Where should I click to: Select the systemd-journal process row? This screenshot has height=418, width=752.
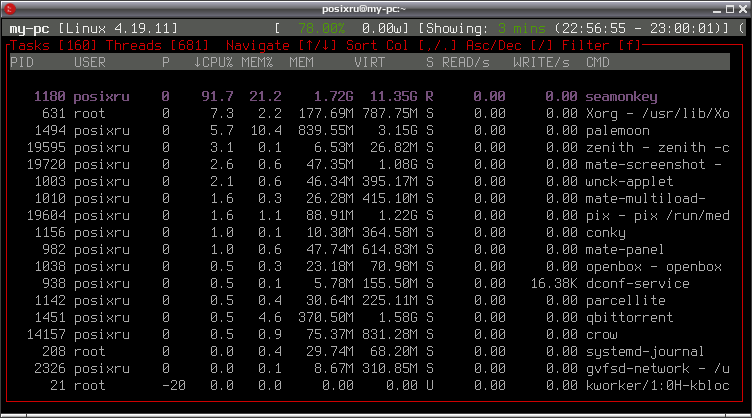370,352
